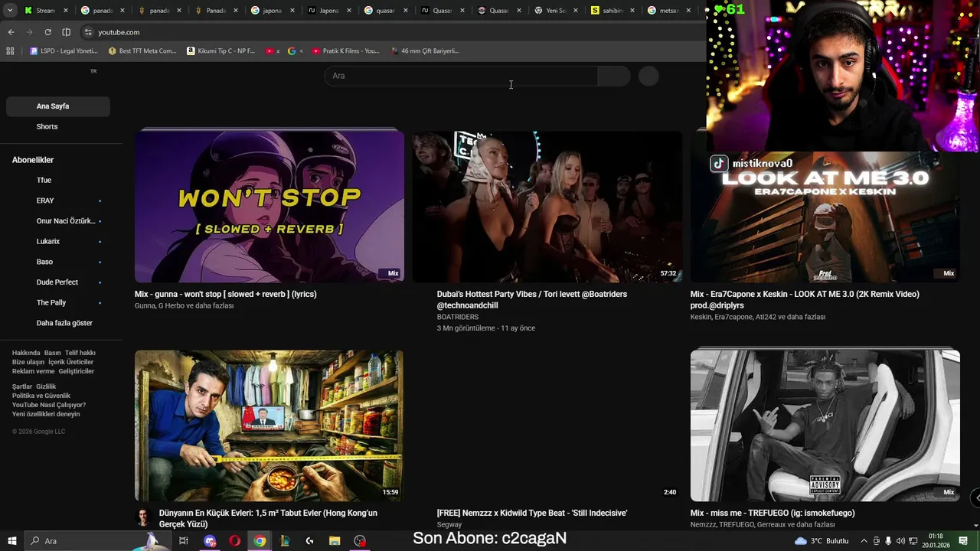Open the 'Best TFT Meta Com...' bookmark
The width and height of the screenshot is (980, 551).
142,51
